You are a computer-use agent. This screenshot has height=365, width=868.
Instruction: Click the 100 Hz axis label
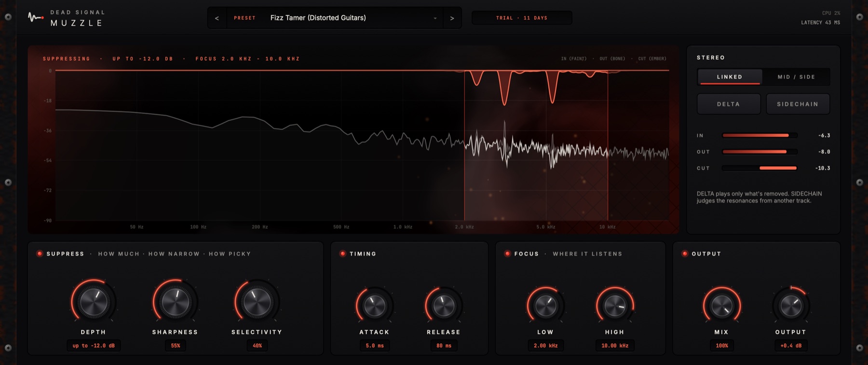tap(198, 227)
